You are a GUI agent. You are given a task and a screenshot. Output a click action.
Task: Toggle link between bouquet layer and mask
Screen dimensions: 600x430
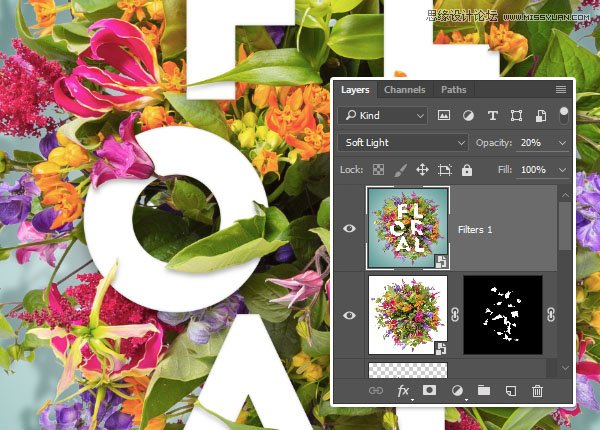pyautogui.click(x=455, y=315)
